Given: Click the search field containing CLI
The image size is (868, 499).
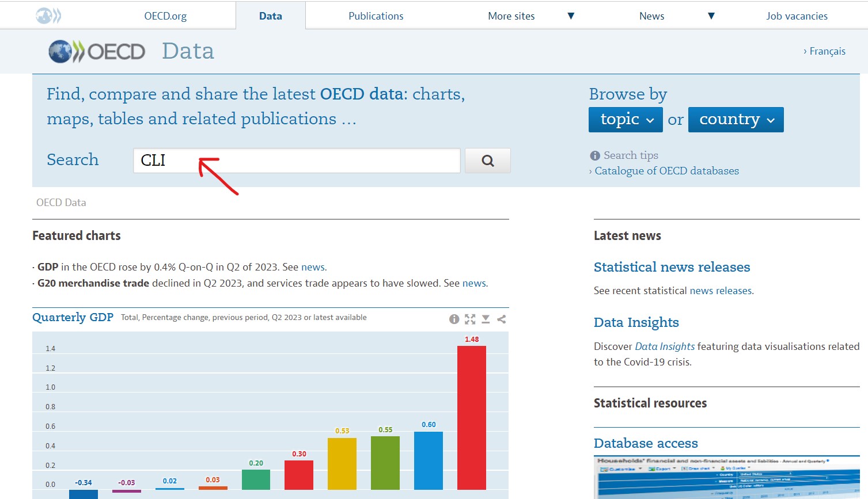Looking at the screenshot, I should (297, 161).
